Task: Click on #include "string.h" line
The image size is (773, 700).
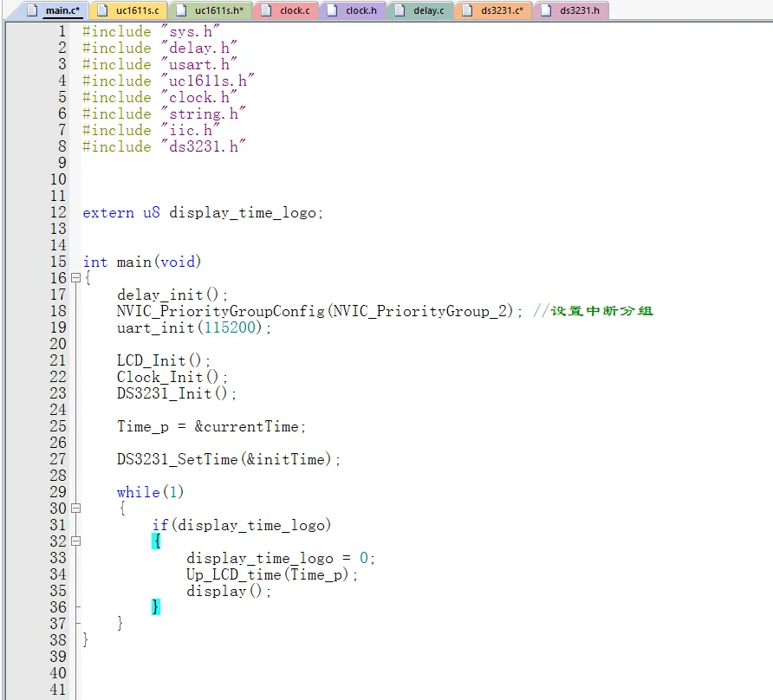Action: coord(164,113)
